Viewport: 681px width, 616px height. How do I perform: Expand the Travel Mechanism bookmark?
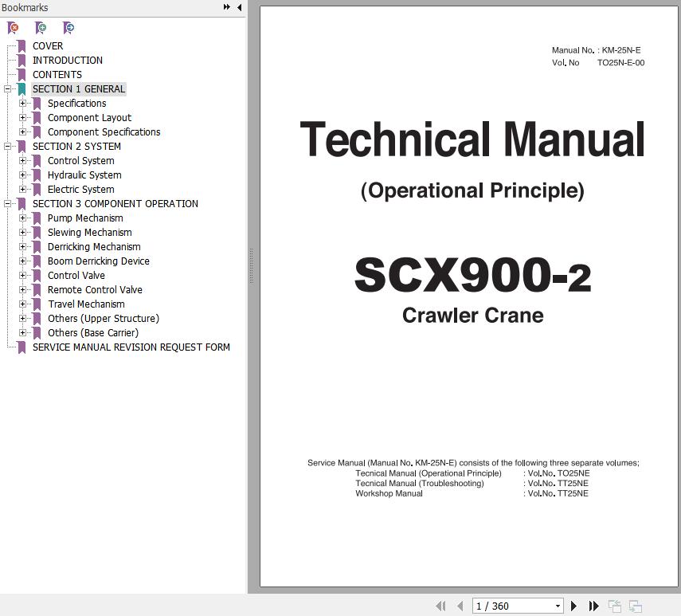(22, 304)
